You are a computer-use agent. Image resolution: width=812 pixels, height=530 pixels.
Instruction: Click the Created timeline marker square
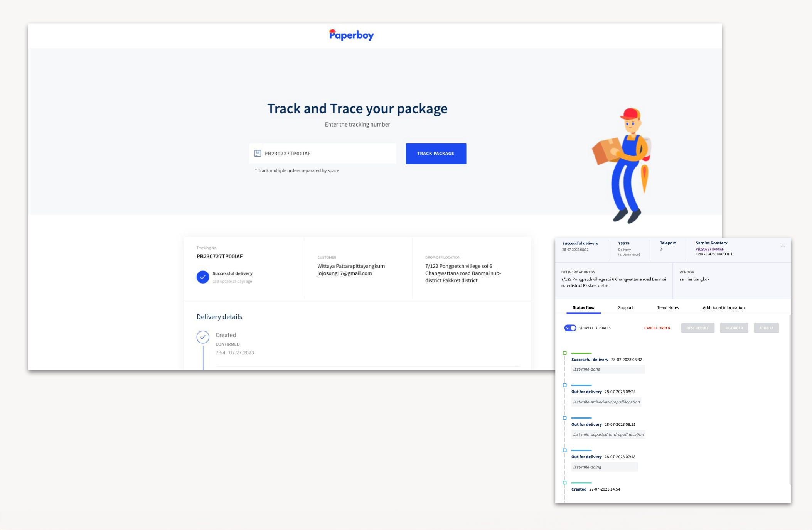(565, 483)
